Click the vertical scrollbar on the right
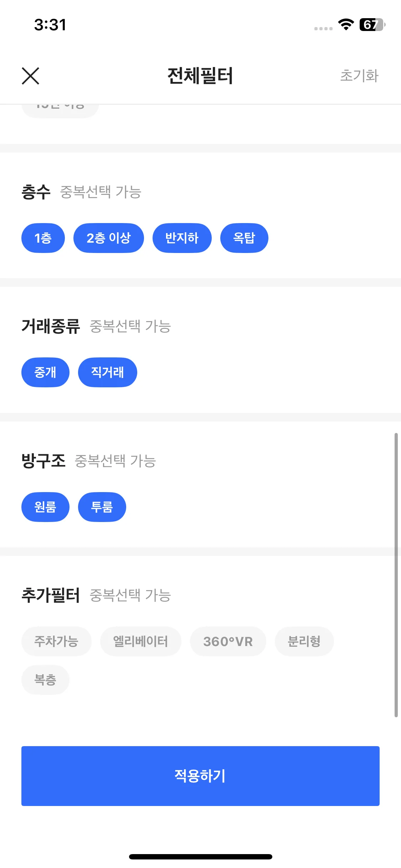 [396, 574]
